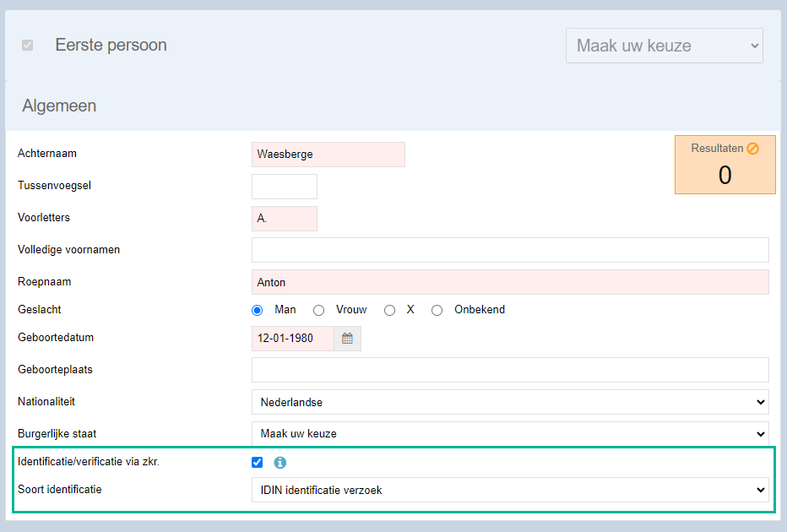Expand the Burgerlijke staat dropdown
787x532 pixels.
click(x=510, y=434)
